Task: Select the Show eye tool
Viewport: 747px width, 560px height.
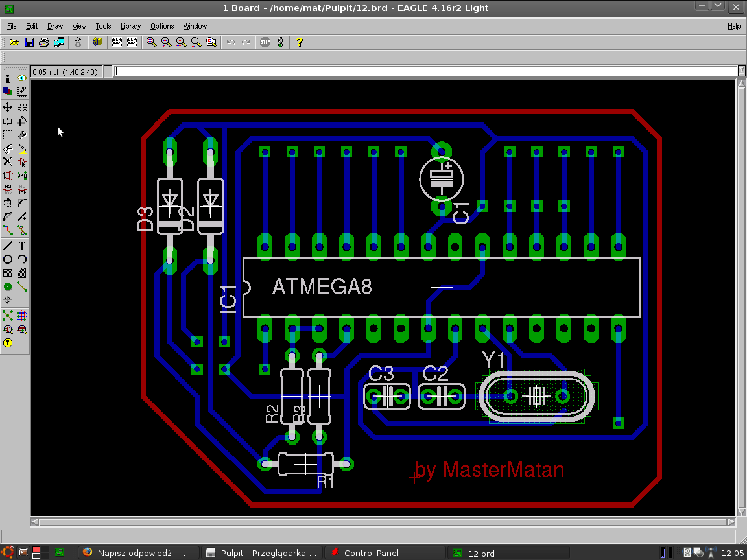Action: [22, 78]
